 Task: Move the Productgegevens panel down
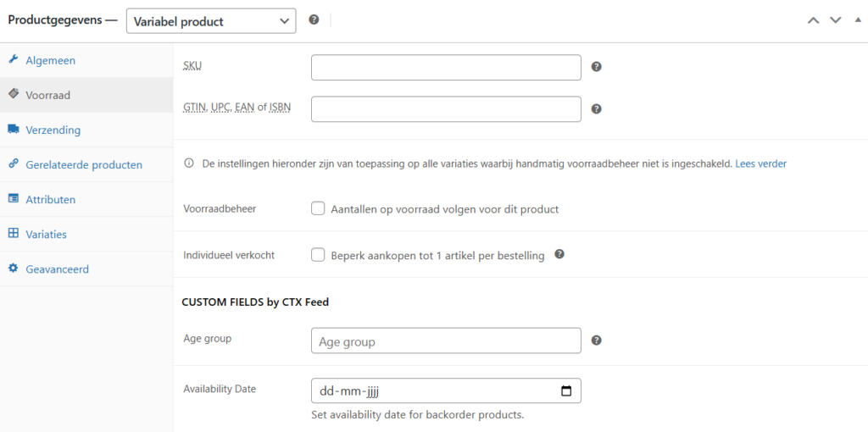(x=835, y=20)
